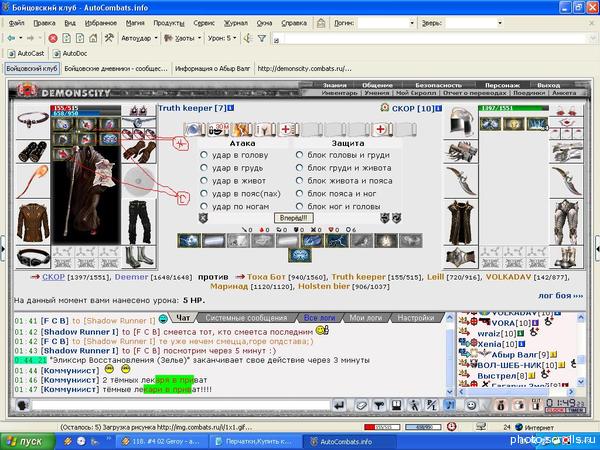Image resolution: width=600 pixels, height=450 pixels.
Task: Click the P/L icon in the chat toolbar
Action: 432,405
